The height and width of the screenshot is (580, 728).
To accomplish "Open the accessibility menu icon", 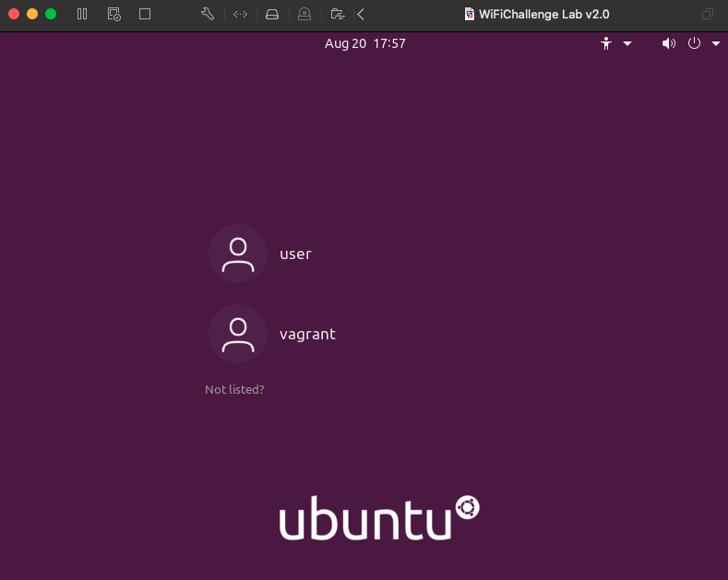I will tap(606, 43).
